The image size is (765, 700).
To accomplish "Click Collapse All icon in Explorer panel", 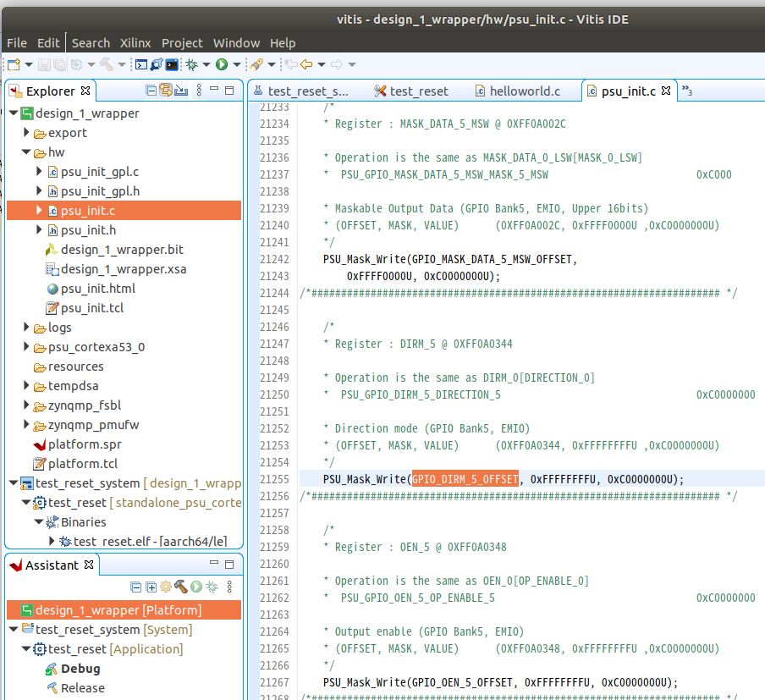I will (x=151, y=91).
